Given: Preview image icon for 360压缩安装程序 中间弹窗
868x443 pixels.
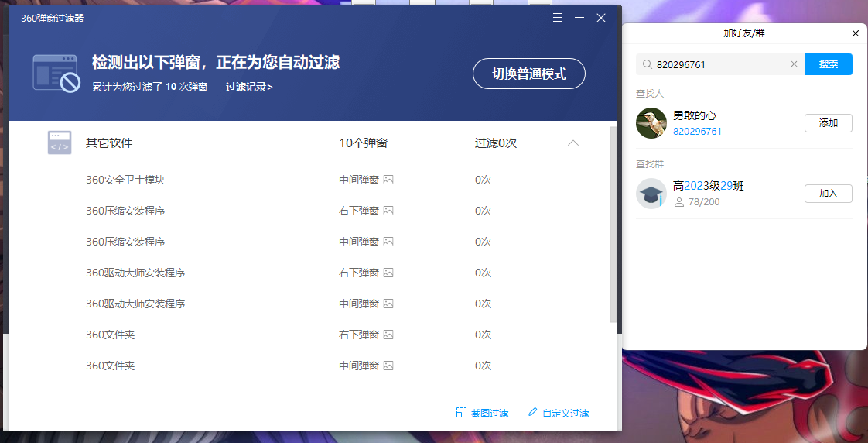Looking at the screenshot, I should 388,242.
